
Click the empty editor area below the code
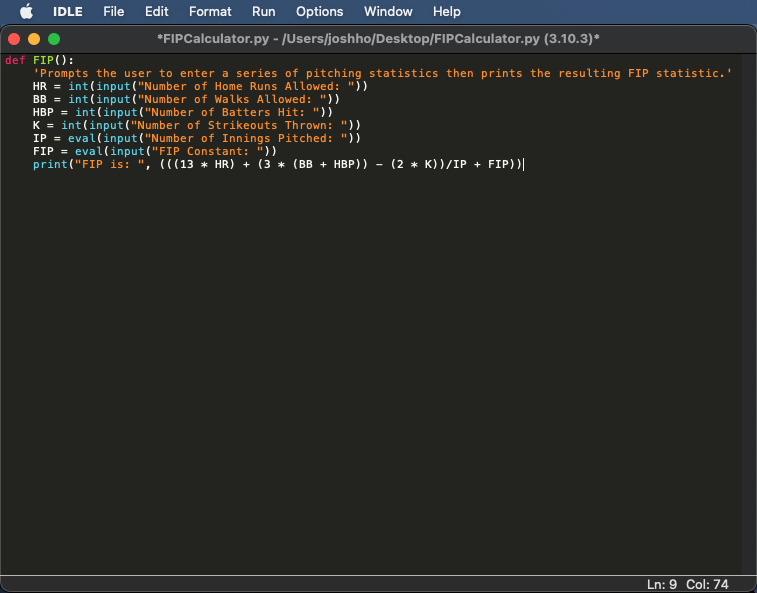(371, 372)
